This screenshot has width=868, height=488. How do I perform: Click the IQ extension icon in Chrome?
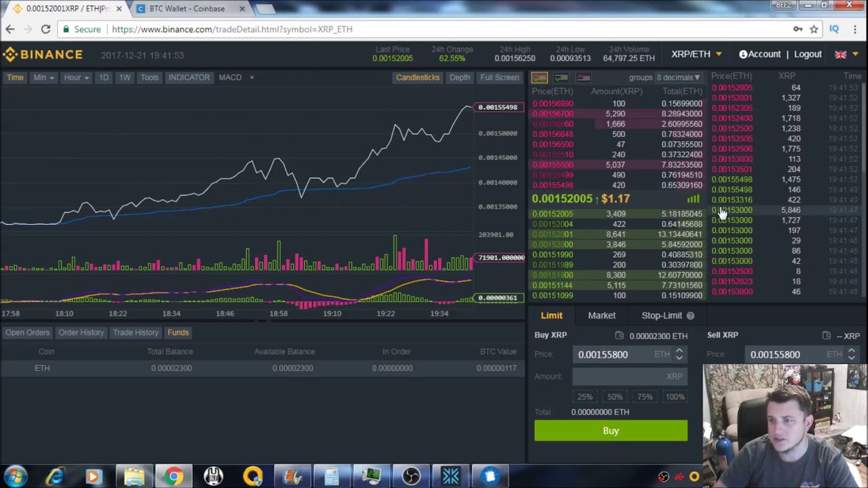(x=834, y=29)
